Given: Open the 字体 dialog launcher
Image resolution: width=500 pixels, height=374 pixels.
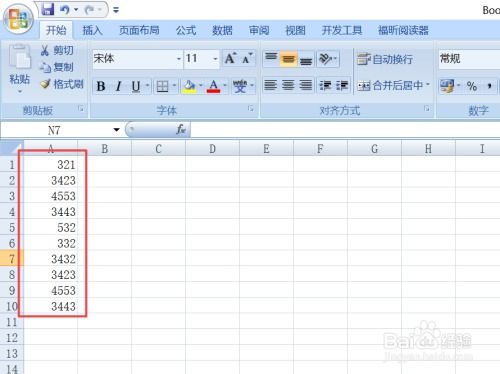Looking at the screenshot, I should click(251, 108).
